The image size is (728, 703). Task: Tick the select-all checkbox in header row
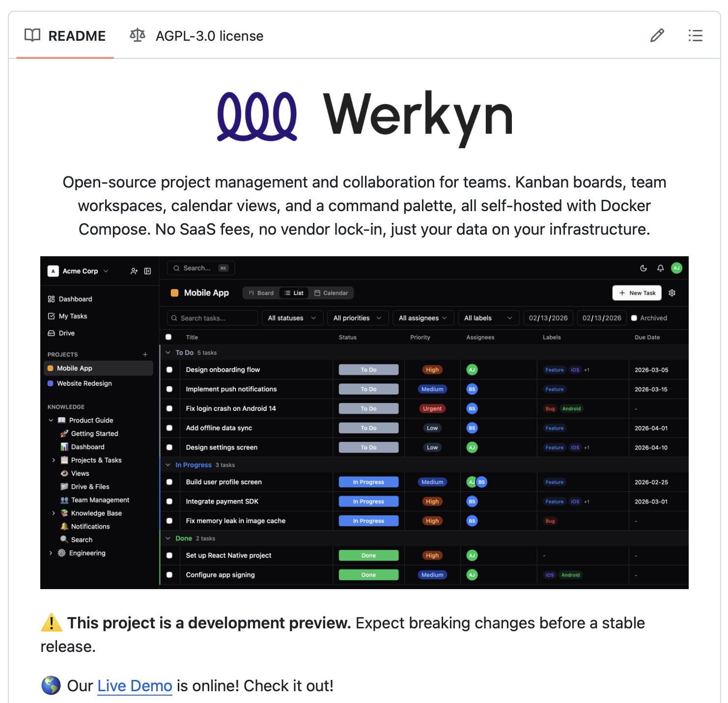click(x=168, y=337)
